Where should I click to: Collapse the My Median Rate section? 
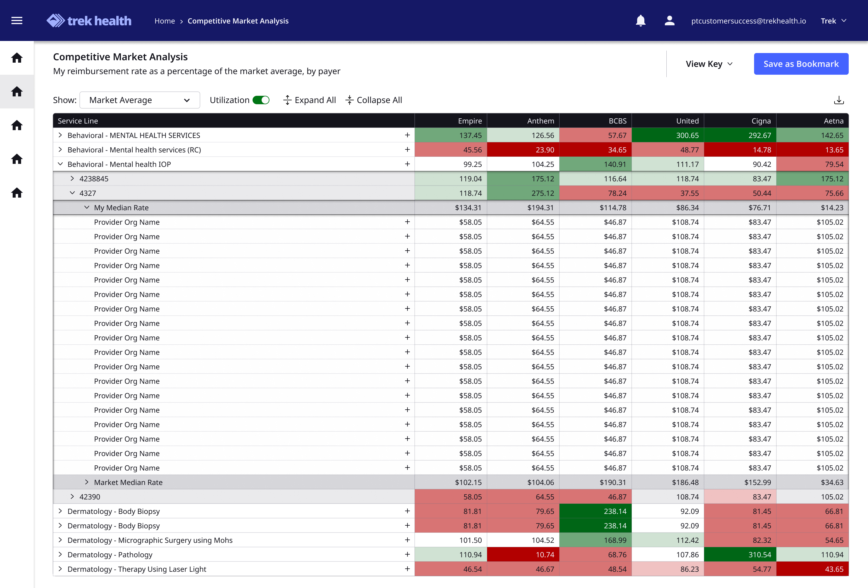[x=87, y=208]
